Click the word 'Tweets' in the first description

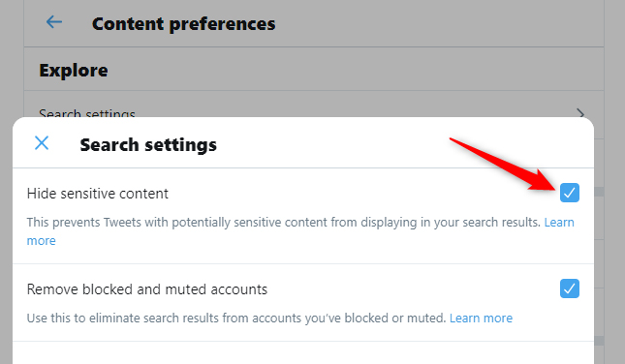[x=122, y=223]
